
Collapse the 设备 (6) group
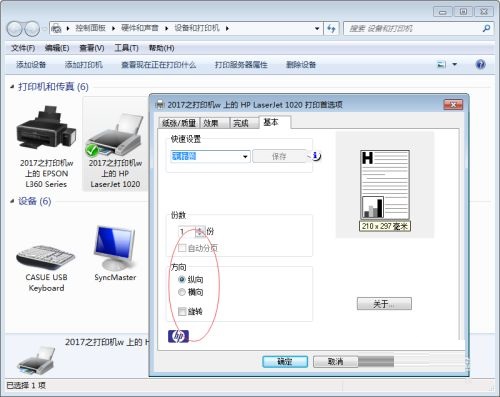pyautogui.click(x=12, y=201)
